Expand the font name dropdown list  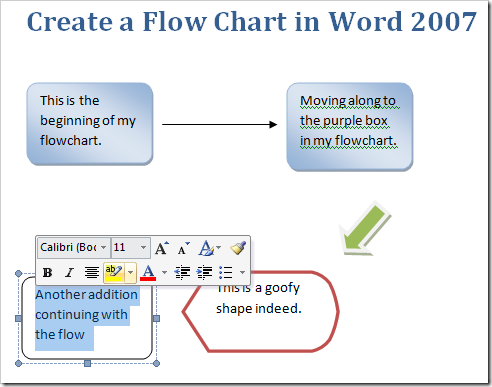coord(104,248)
